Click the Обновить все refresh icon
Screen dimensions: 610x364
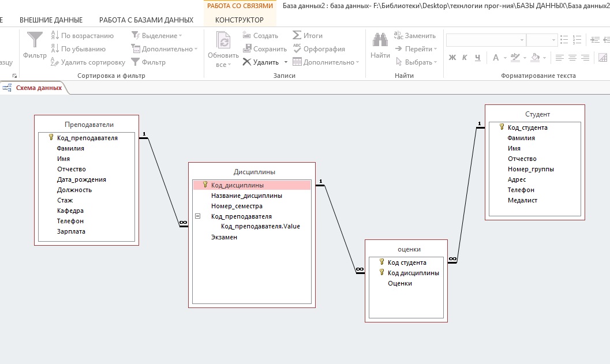pos(223,41)
